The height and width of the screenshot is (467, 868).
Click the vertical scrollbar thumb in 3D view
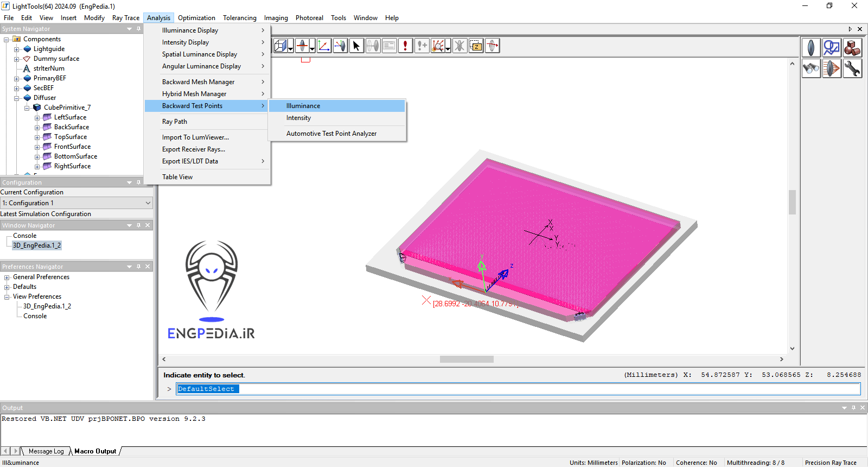(x=792, y=202)
